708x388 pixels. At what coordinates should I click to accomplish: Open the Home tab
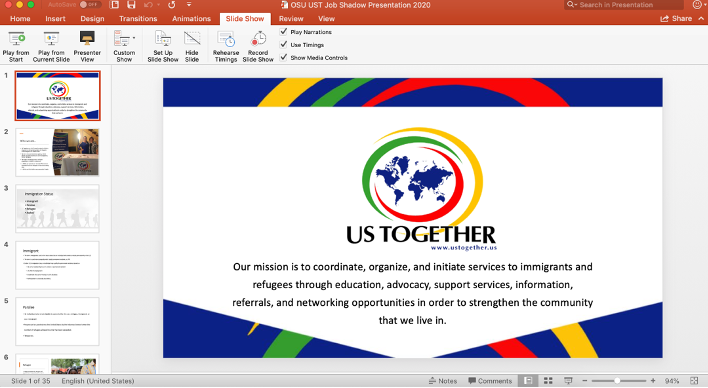coord(20,19)
